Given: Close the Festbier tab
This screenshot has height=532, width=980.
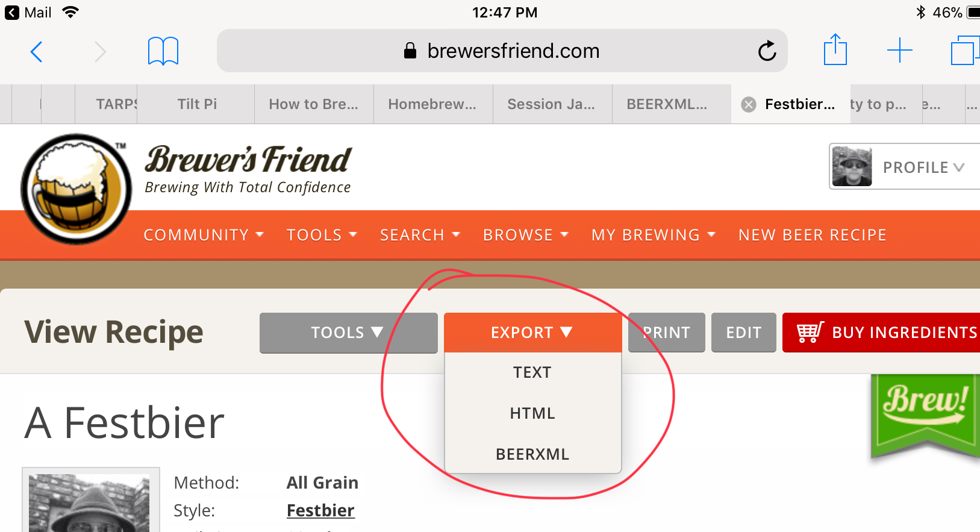Looking at the screenshot, I should 749,104.
